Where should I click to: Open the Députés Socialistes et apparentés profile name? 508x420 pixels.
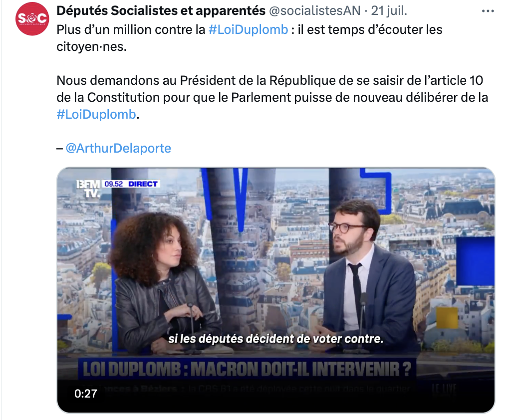point(161,10)
